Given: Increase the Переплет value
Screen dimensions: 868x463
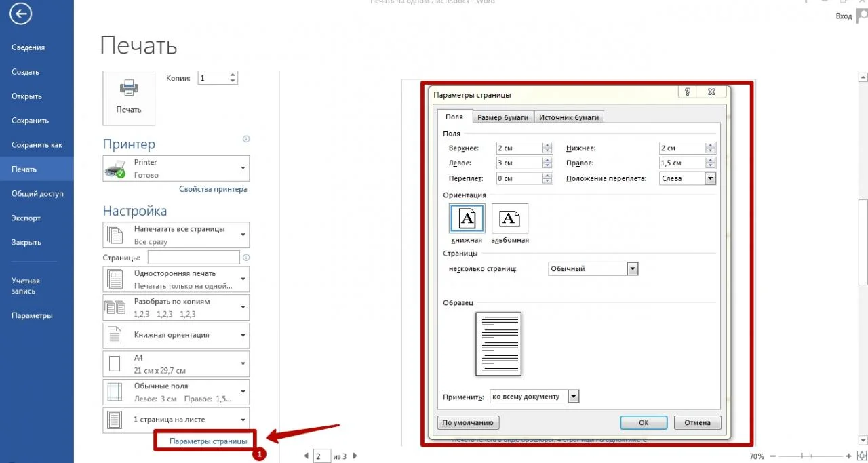Looking at the screenshot, I should 547,176.
